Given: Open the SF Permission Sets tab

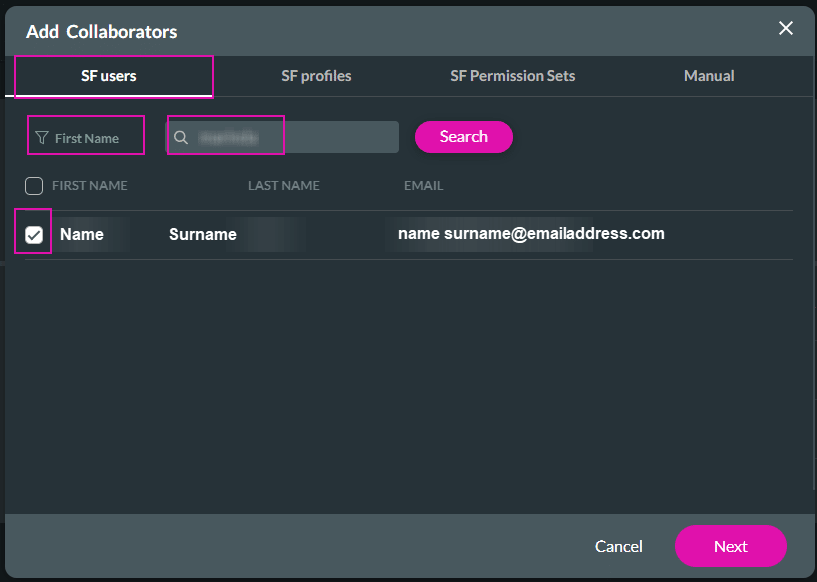Looking at the screenshot, I should (x=512, y=75).
